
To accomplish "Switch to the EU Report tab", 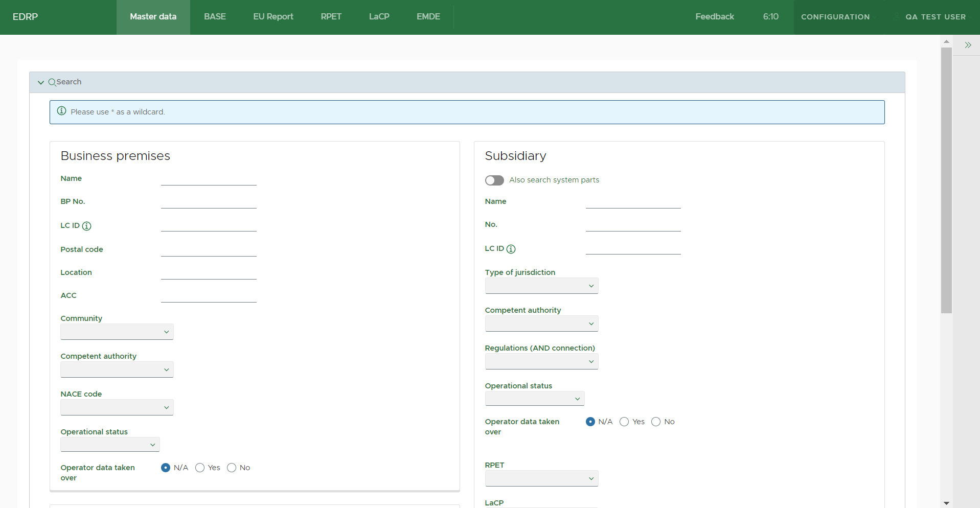I will click(273, 17).
